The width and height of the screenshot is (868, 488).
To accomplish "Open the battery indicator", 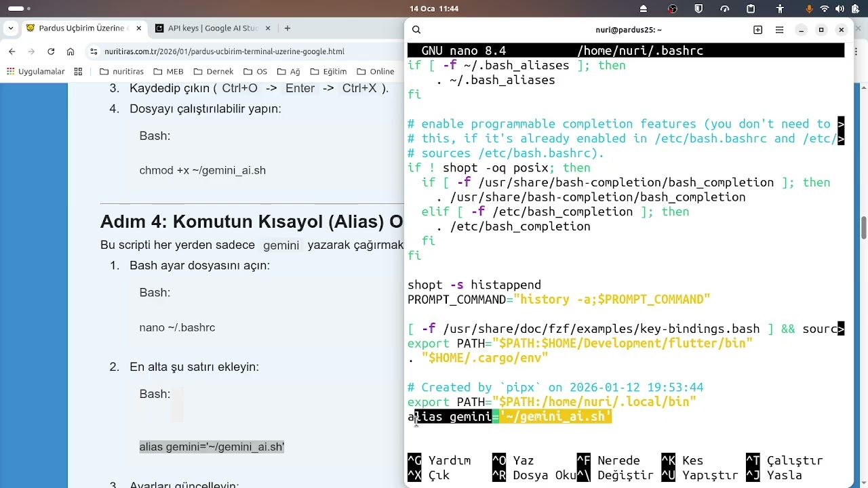I will pyautogui.click(x=855, y=9).
